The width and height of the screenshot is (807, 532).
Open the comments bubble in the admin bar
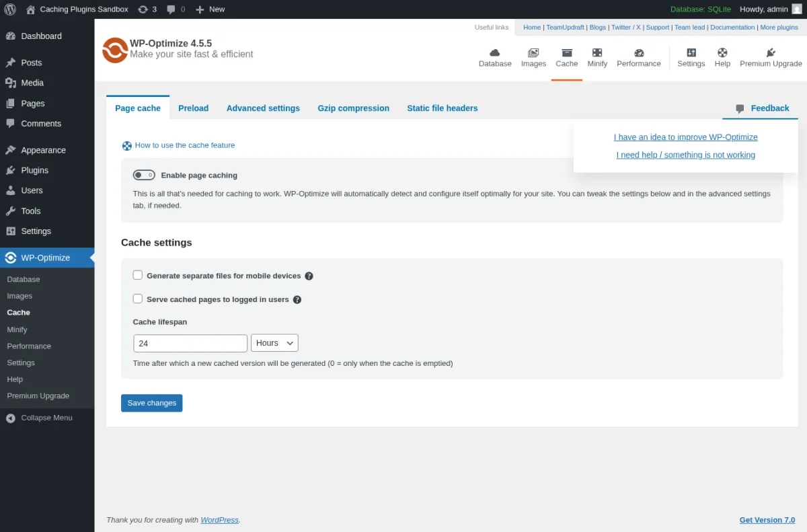click(x=176, y=9)
